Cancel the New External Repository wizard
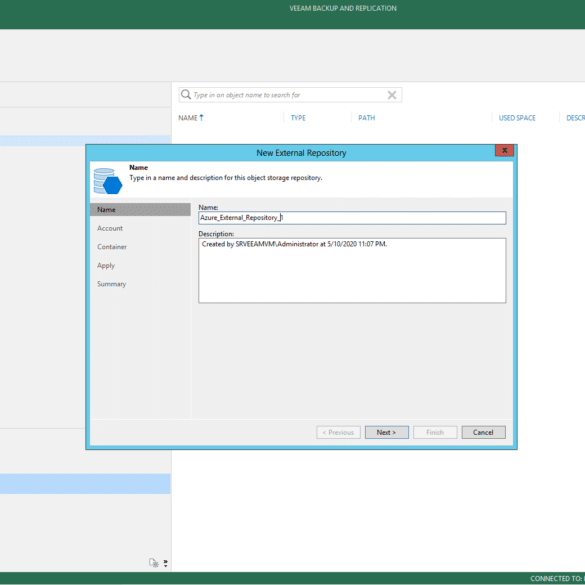The width and height of the screenshot is (585, 585). [x=483, y=432]
